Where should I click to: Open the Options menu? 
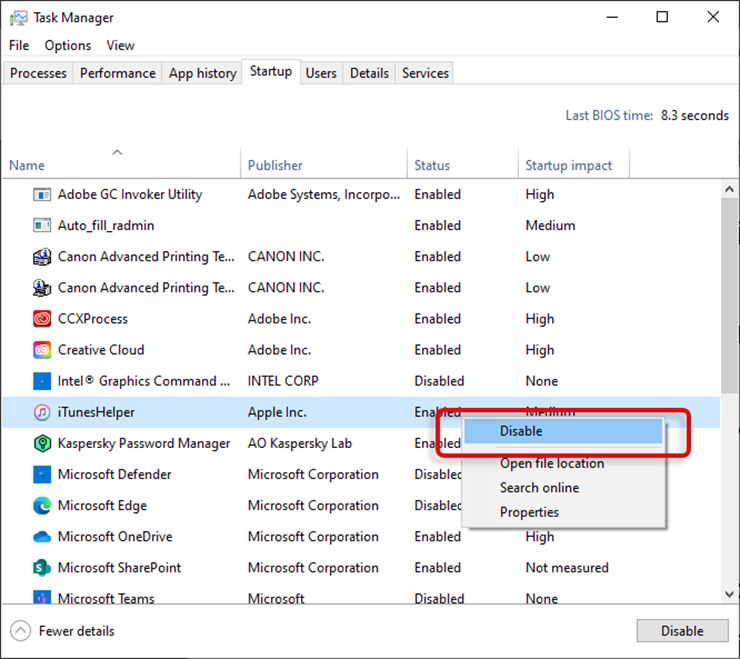[67, 45]
